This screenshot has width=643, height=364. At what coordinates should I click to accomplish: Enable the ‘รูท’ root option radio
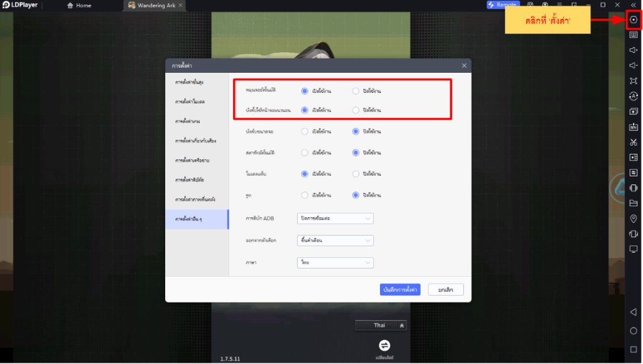(305, 195)
